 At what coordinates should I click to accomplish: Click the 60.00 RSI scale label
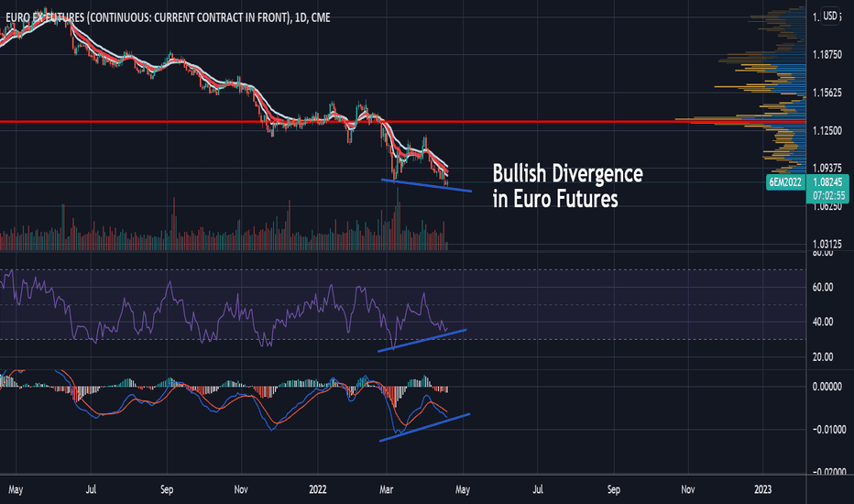point(823,287)
